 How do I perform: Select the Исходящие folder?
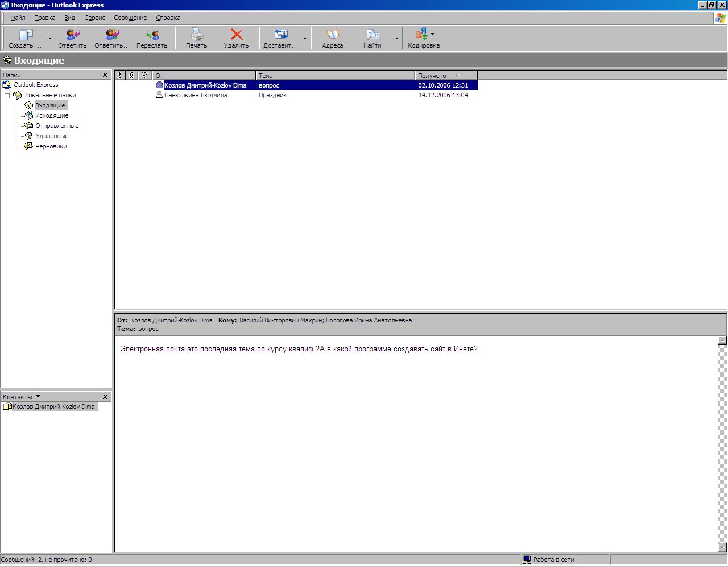tap(52, 115)
